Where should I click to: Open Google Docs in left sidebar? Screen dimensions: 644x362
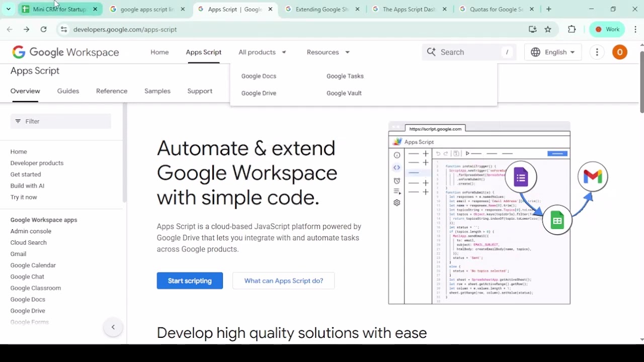point(28,300)
